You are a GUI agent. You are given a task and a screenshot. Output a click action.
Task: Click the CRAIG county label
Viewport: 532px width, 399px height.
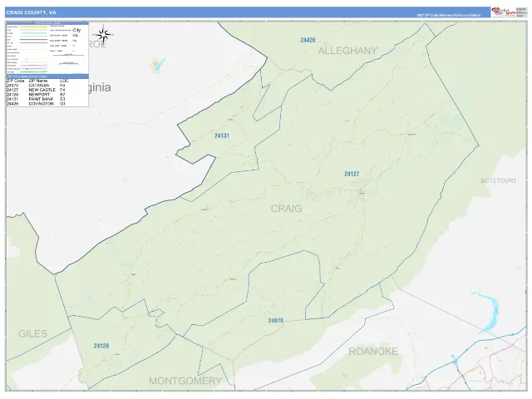[286, 209]
